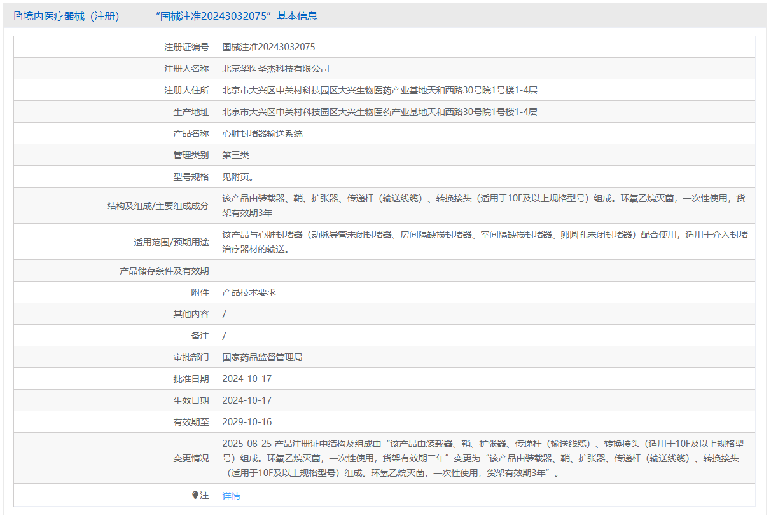771x532 pixels.
Task: Click the 审批部门 label
Action: (x=191, y=357)
